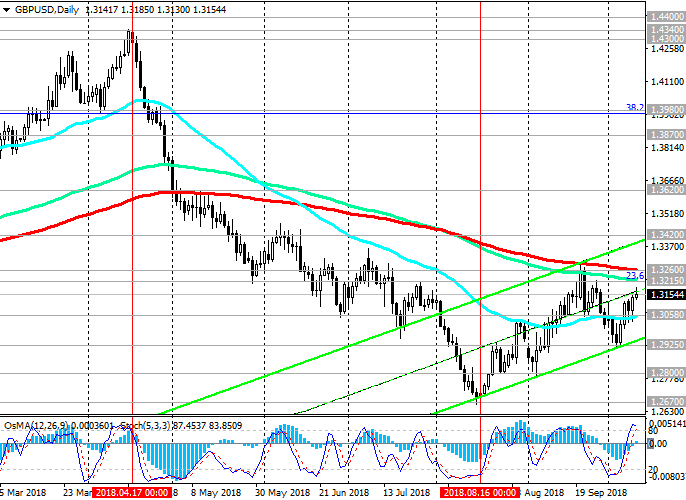Image resolution: width=686 pixels, height=500 pixels.
Task: Click the 8 May 2018 date label
Action: 216,493
